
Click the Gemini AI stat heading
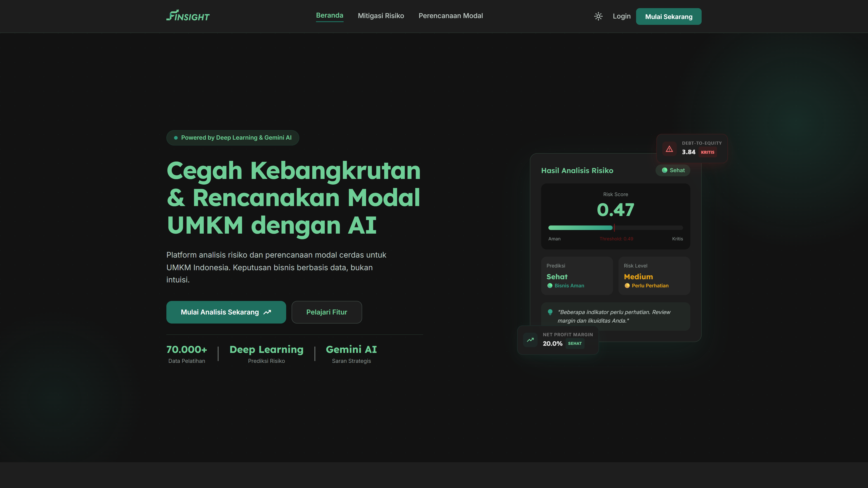pyautogui.click(x=351, y=350)
